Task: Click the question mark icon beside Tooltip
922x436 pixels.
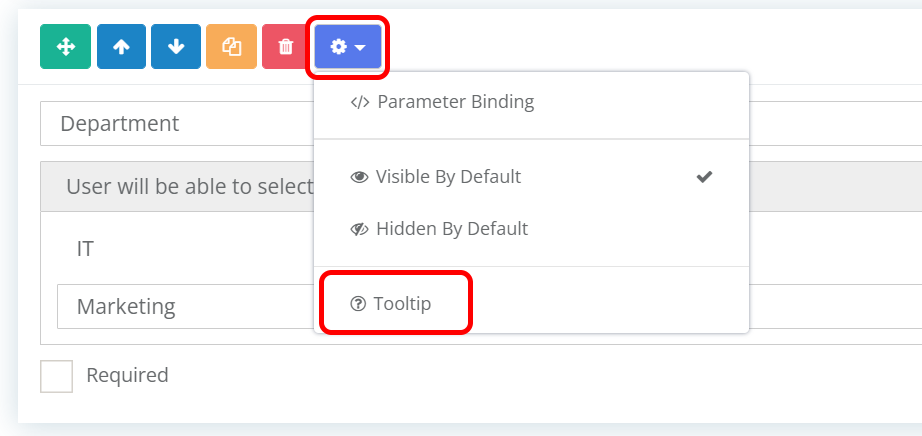Action: (x=358, y=304)
